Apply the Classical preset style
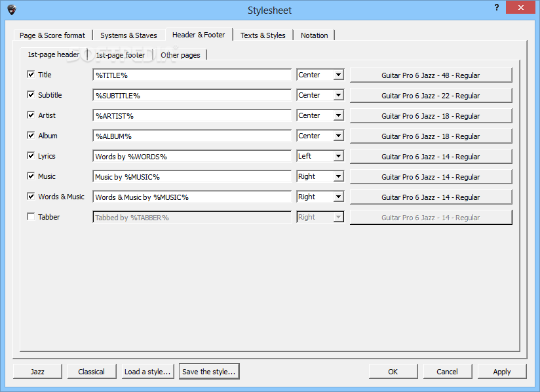The height and width of the screenshot is (392, 540). pos(92,371)
